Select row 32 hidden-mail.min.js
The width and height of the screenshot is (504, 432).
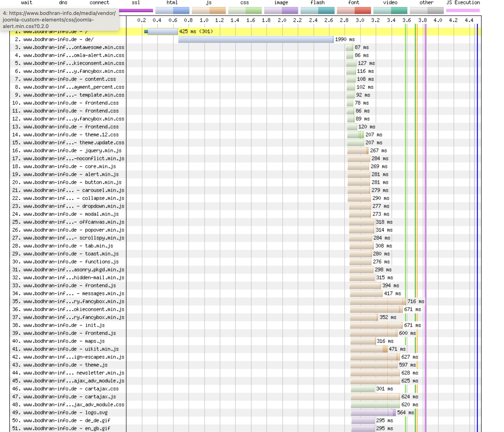pyautogui.click(x=68, y=277)
